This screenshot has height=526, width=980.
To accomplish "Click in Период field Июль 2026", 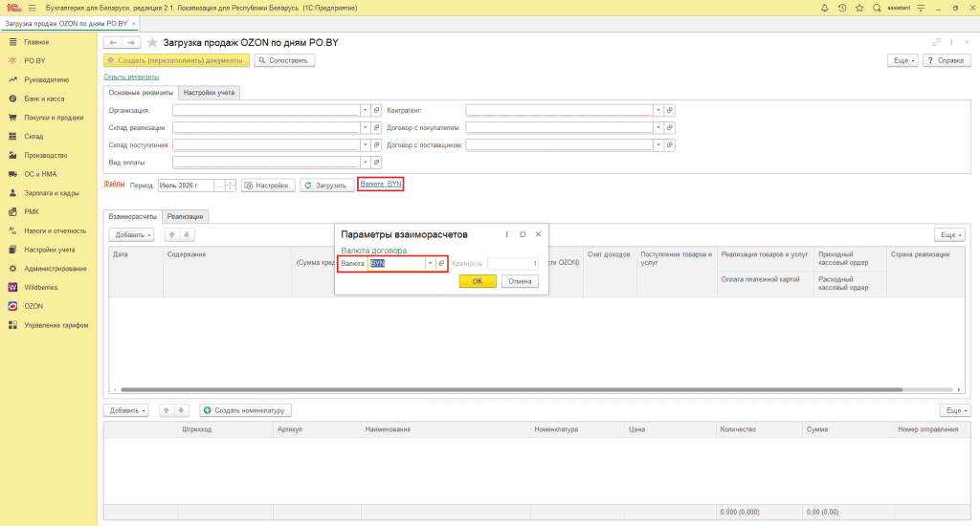I will [x=186, y=186].
